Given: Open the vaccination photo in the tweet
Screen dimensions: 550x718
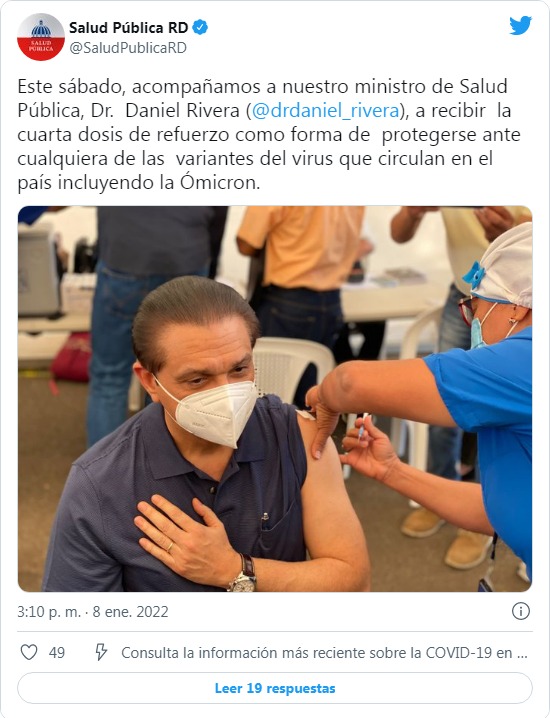Looking at the screenshot, I should click(275, 399).
